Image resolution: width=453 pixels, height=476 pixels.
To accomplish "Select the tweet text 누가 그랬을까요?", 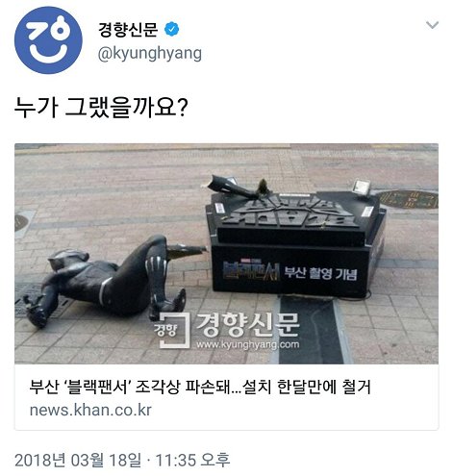I will 101,107.
